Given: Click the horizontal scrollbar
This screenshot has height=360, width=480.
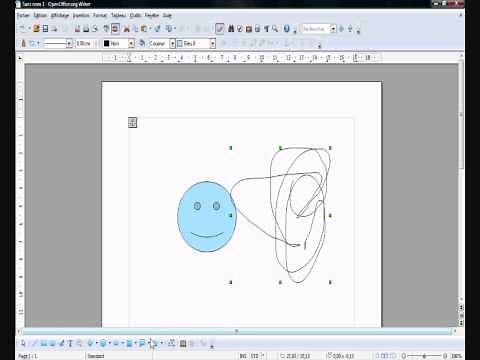Looking at the screenshot, I should click(x=236, y=331).
